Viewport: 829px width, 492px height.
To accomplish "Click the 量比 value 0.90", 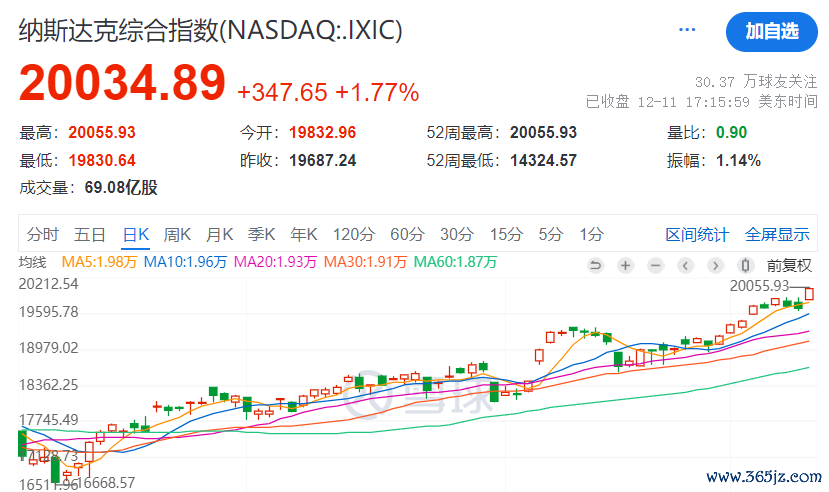I will point(731,132).
